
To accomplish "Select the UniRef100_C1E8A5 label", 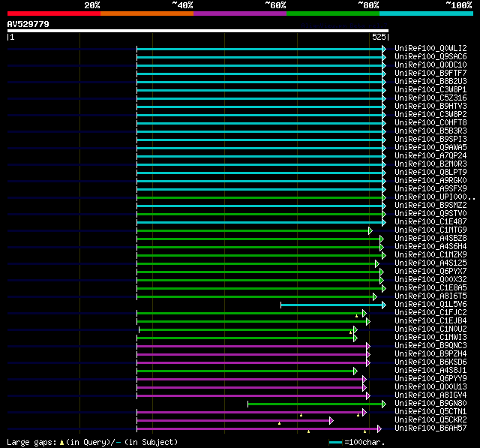I will point(430,288).
